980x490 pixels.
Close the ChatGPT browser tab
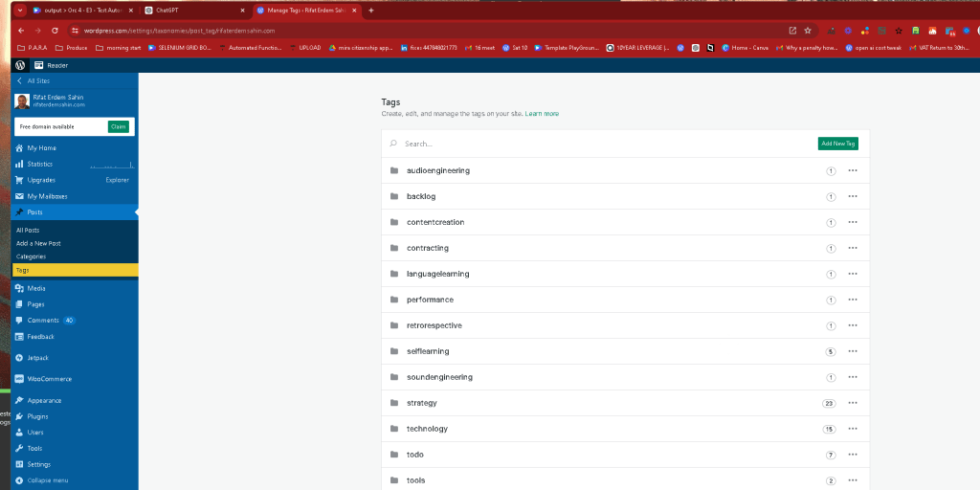tap(243, 10)
